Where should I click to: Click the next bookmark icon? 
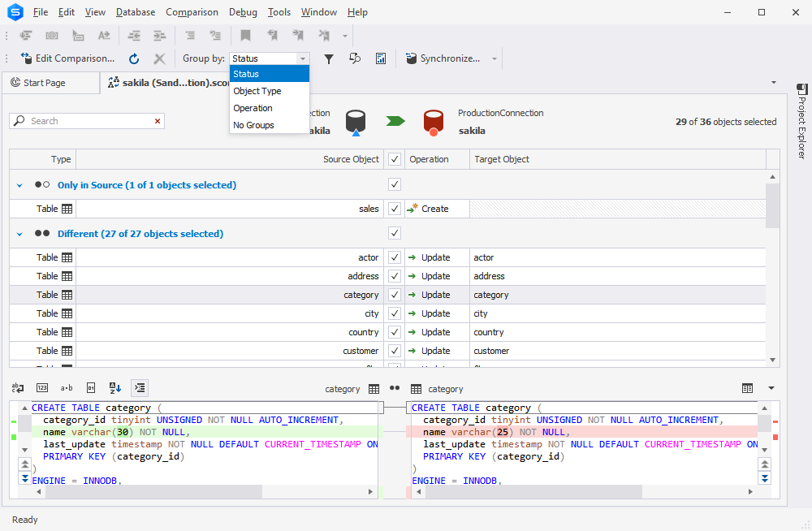(x=298, y=35)
